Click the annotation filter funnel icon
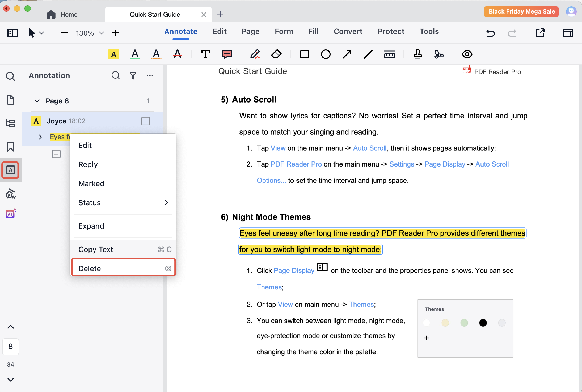The height and width of the screenshot is (392, 582). click(x=133, y=75)
